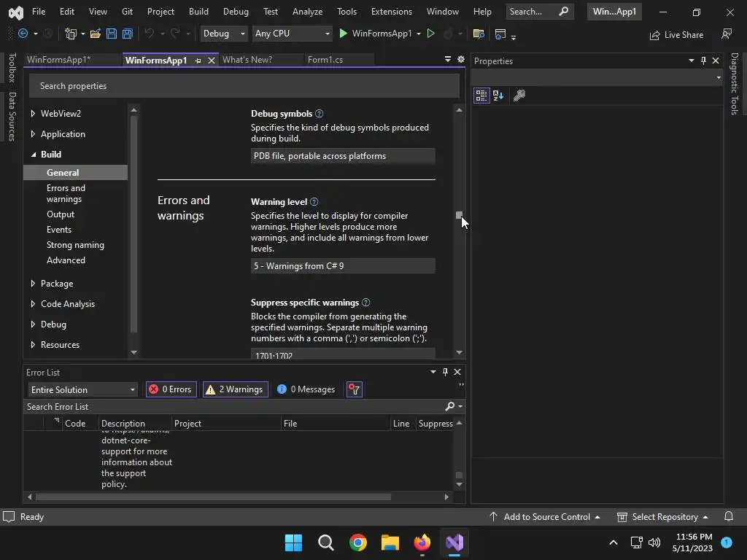Click the Search Error List field
The image size is (747, 560).
[x=233, y=407]
